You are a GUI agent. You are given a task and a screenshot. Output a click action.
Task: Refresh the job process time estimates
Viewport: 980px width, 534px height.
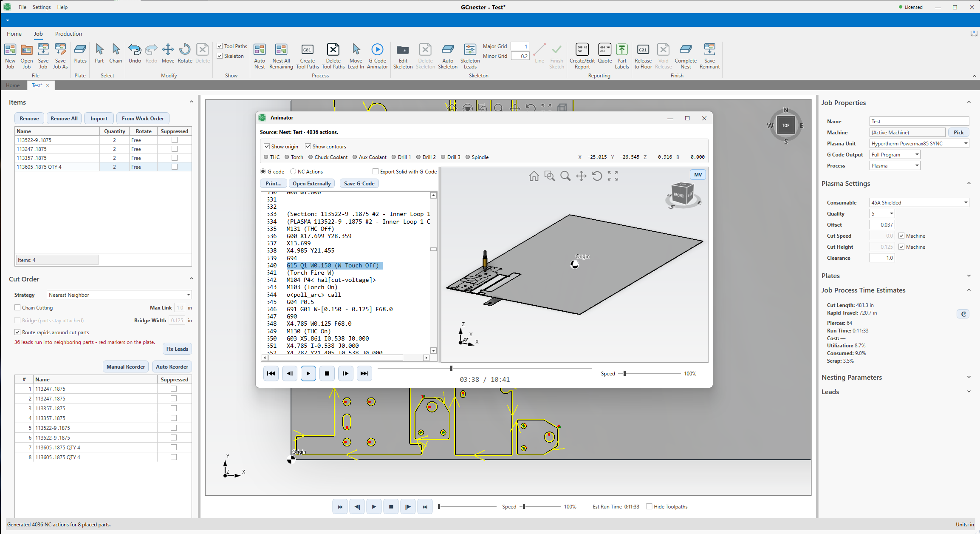click(x=963, y=314)
